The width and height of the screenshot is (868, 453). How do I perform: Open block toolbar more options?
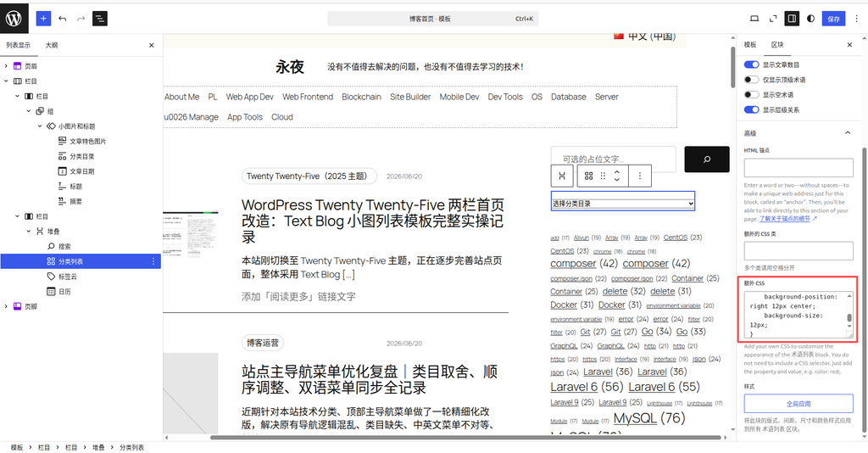pyautogui.click(x=640, y=176)
